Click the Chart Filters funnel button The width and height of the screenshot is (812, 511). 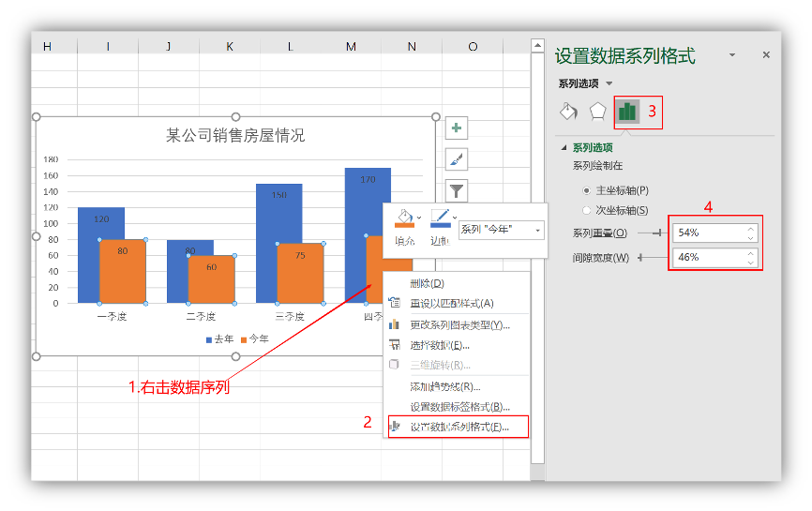click(457, 191)
